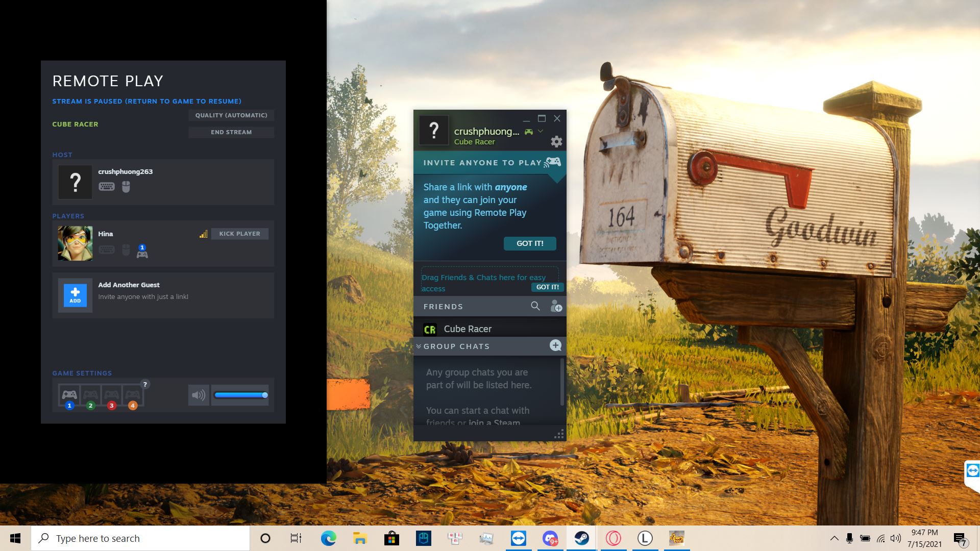Screen dimensions: 980x551
Task: Click the friends window resize grip icon
Action: coord(559,434)
